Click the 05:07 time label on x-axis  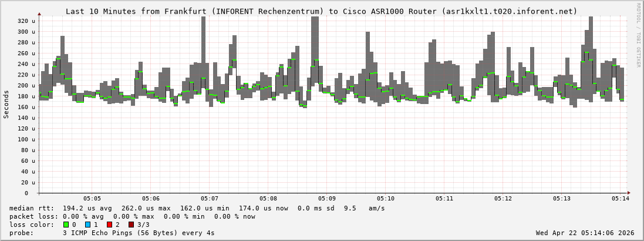(x=210, y=199)
